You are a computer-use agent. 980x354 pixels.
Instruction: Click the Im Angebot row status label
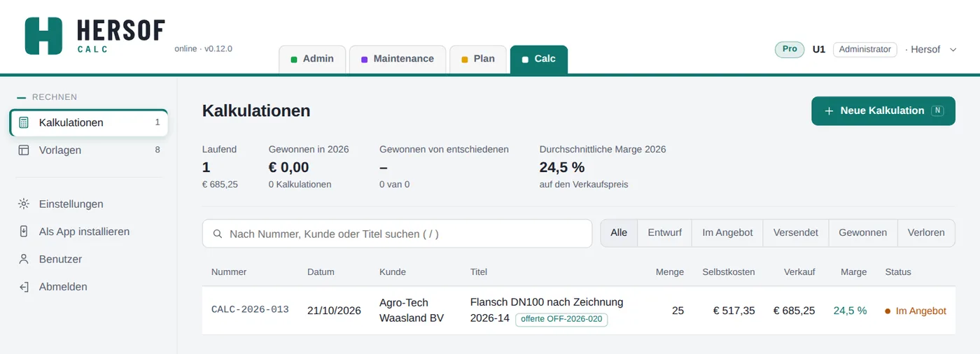click(920, 311)
